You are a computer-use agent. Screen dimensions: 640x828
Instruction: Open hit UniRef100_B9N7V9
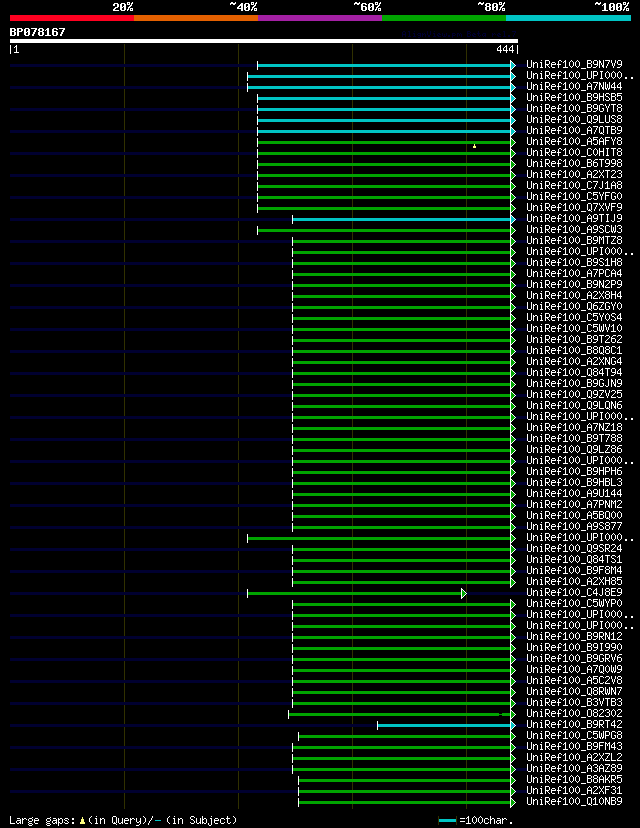point(574,64)
